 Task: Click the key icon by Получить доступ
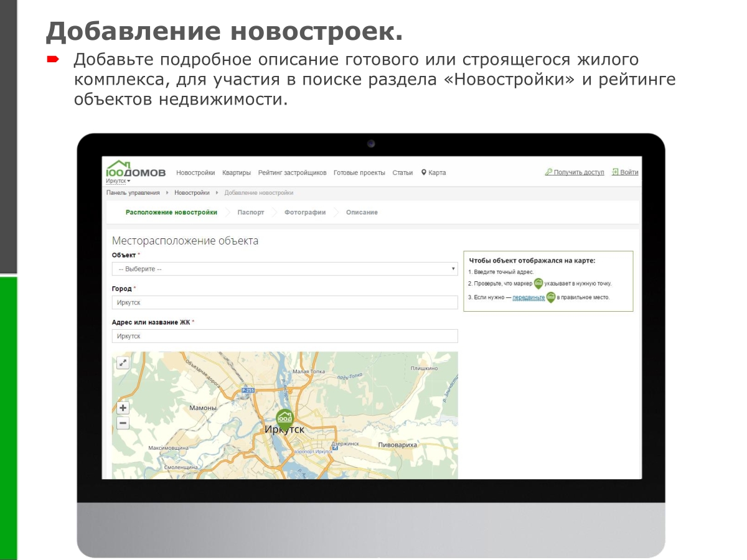click(548, 172)
